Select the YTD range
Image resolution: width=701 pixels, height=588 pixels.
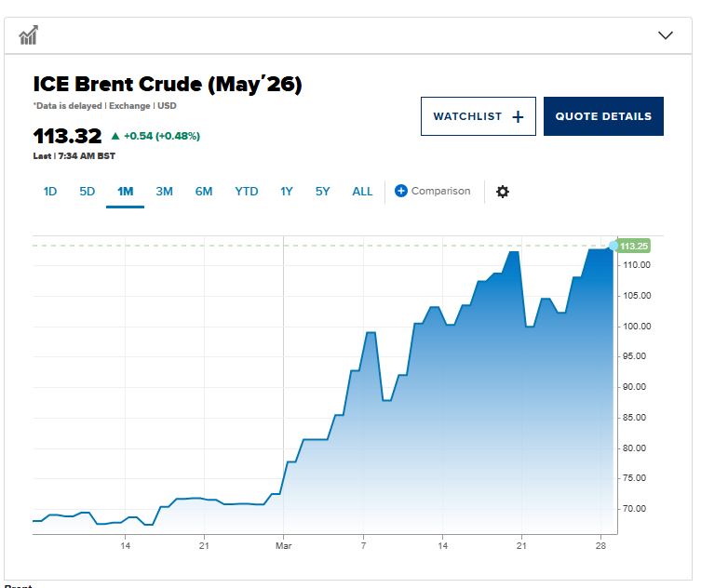tap(247, 192)
